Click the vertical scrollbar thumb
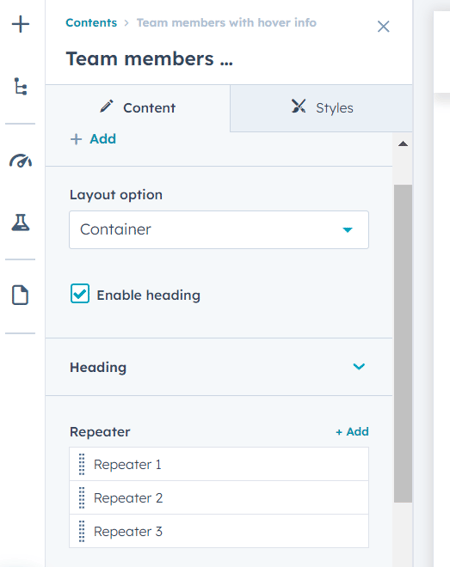The image size is (450, 567). (x=403, y=344)
